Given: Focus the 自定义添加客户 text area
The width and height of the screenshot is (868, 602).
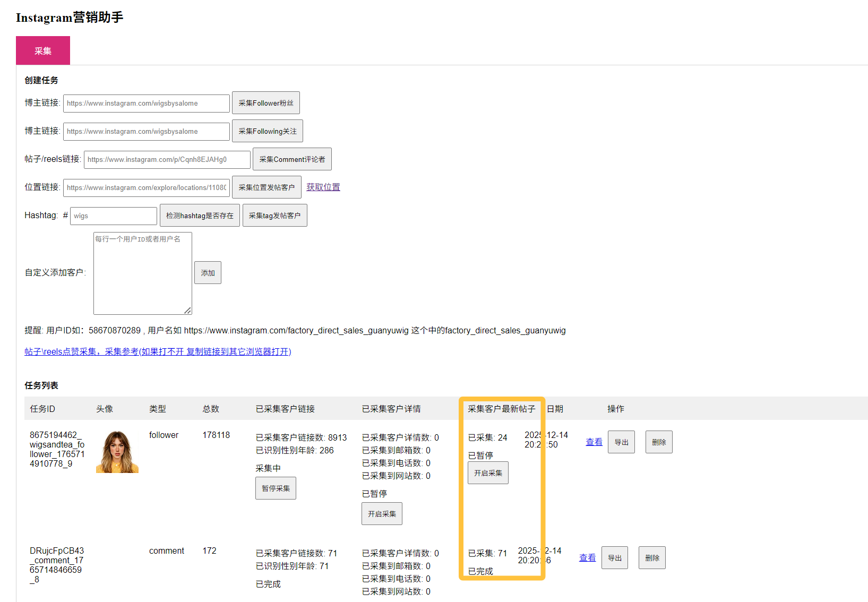Looking at the screenshot, I should [142, 273].
